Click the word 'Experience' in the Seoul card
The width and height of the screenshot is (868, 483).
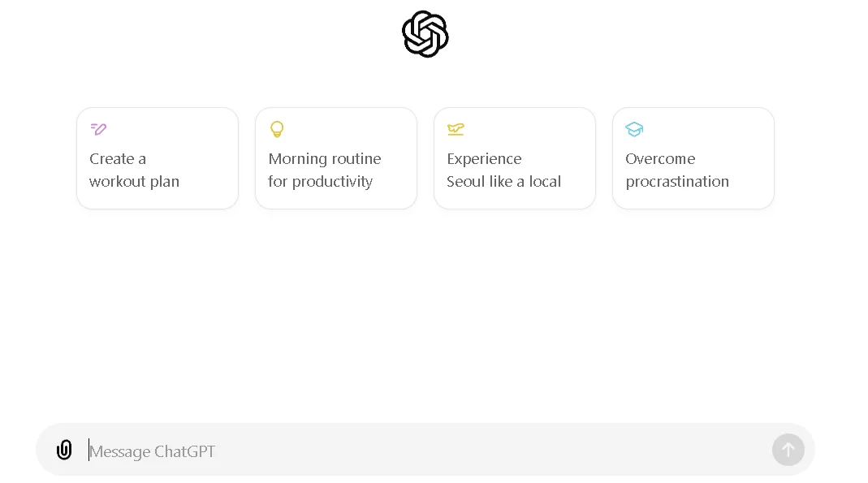[x=485, y=159]
